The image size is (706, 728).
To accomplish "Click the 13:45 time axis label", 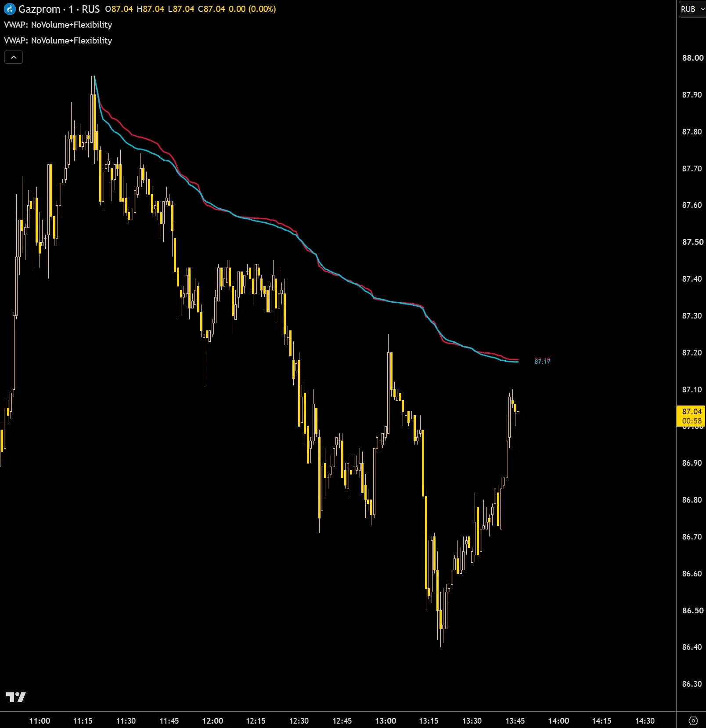I will 515,721.
